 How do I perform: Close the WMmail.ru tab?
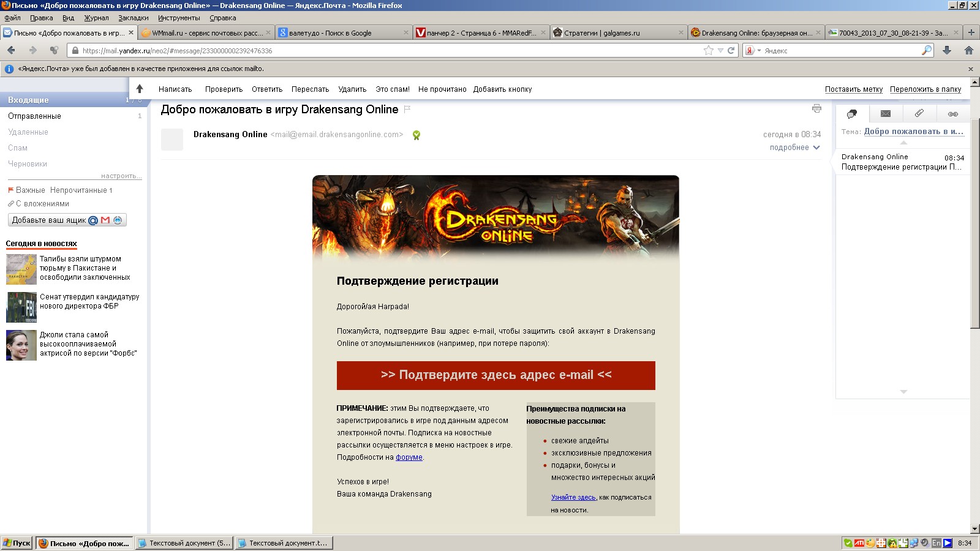(x=268, y=32)
